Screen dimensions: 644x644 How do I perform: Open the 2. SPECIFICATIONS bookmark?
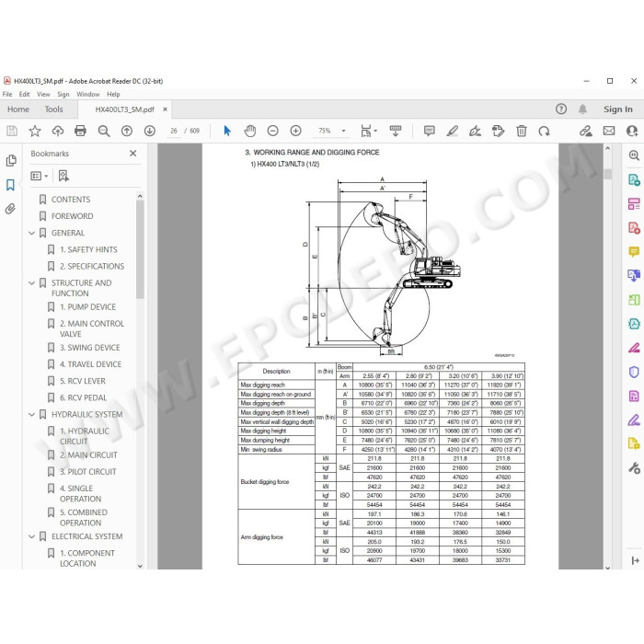click(x=92, y=266)
